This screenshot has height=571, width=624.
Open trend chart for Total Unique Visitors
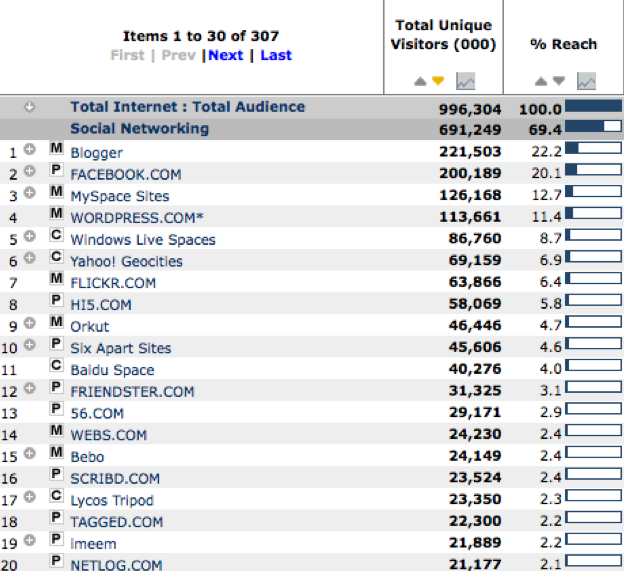465,81
